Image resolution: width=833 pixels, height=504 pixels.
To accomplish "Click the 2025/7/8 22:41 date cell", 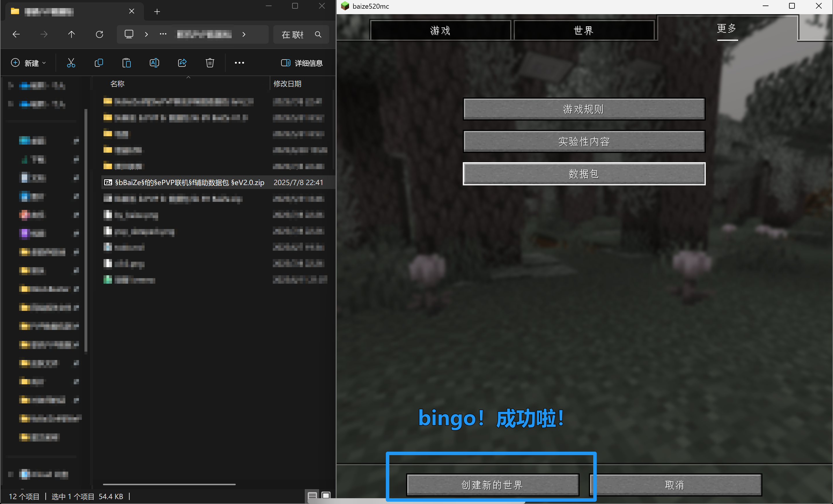I will click(298, 182).
